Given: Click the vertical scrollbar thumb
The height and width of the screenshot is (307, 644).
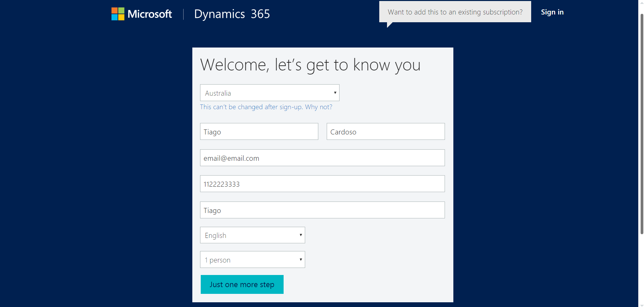Looking at the screenshot, I should click(x=641, y=125).
